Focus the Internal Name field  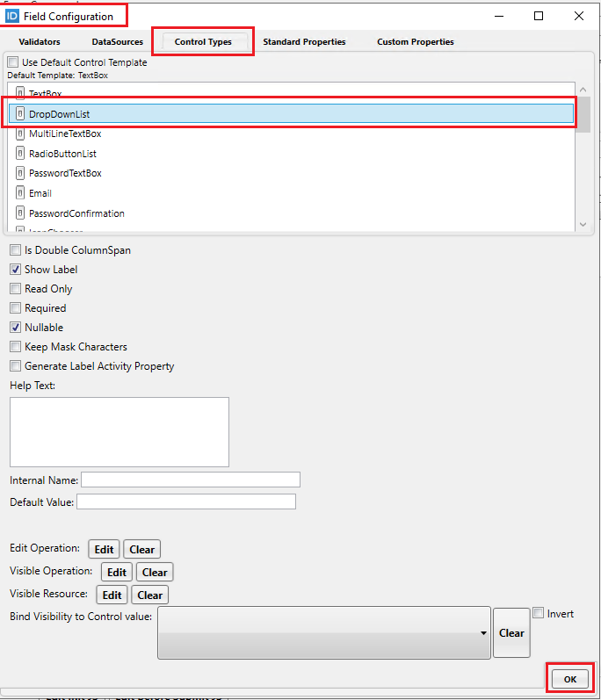[191, 480]
